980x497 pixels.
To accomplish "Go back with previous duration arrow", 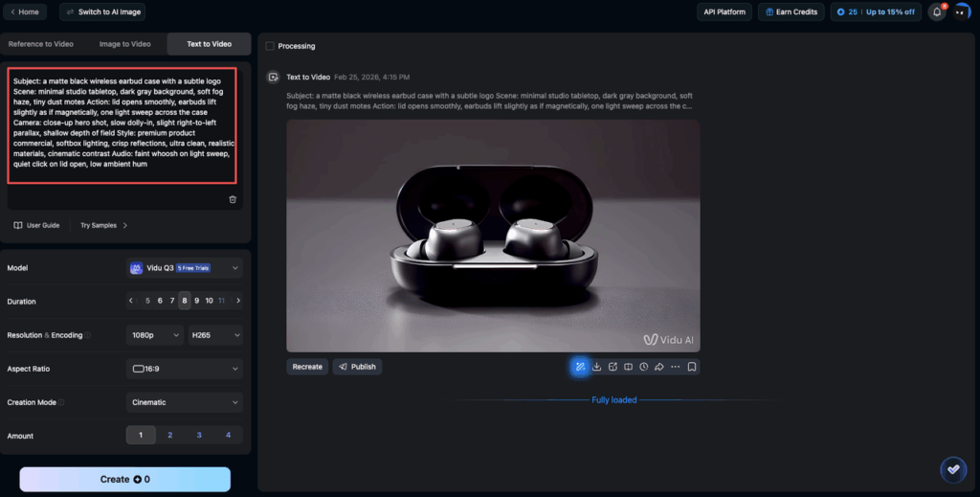I will click(x=130, y=301).
